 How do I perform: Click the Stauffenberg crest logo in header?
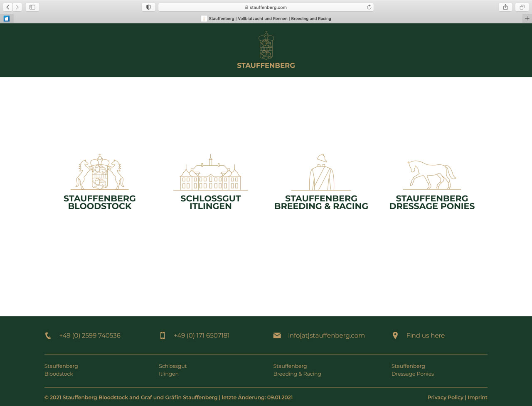tap(266, 46)
